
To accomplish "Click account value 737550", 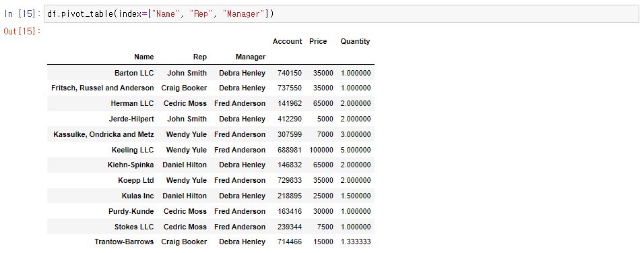I will tap(290, 88).
